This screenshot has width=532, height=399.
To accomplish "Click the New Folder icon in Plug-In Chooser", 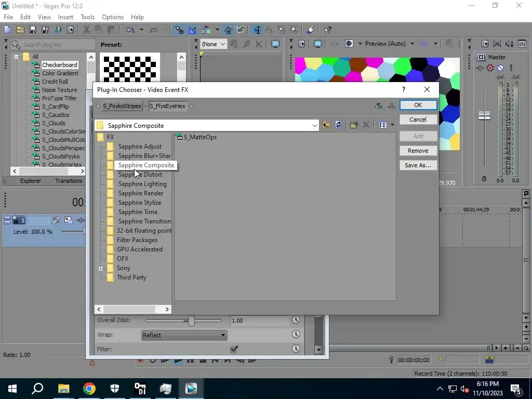I will click(354, 125).
